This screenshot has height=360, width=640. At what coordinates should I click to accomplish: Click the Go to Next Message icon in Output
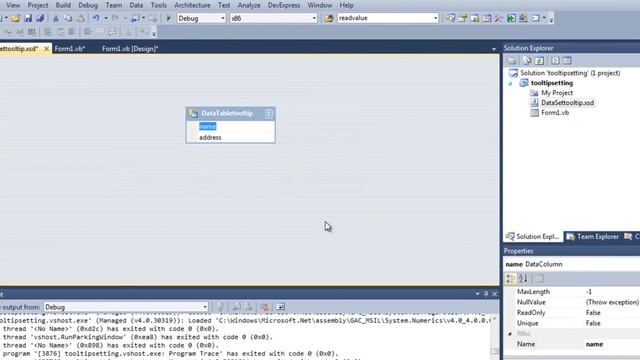[248, 307]
